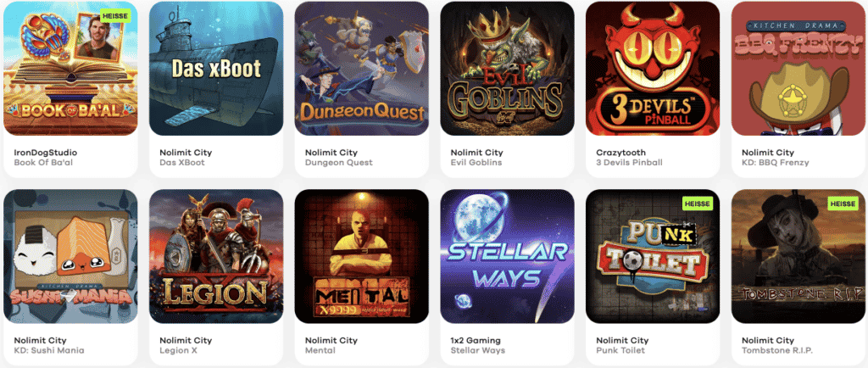Open the IronDogStudio provider label
The image size is (868, 368).
(46, 153)
